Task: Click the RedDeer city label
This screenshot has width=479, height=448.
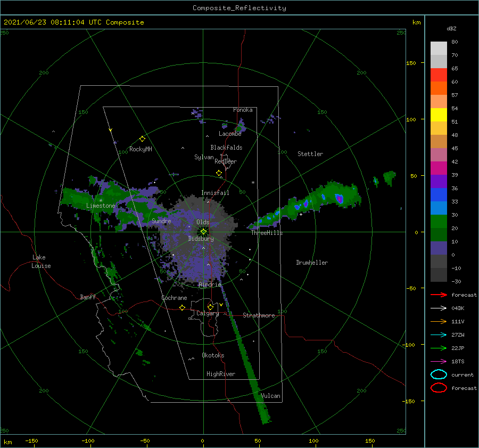Action: click(x=226, y=161)
